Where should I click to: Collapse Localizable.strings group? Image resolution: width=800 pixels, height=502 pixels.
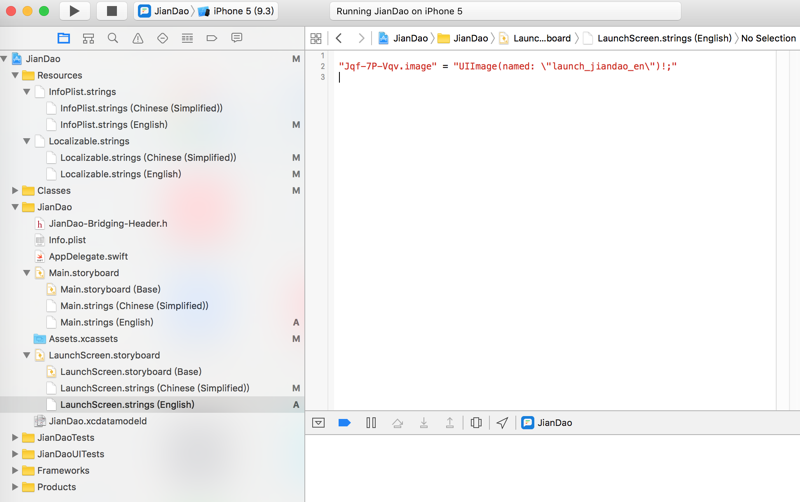[x=27, y=141]
